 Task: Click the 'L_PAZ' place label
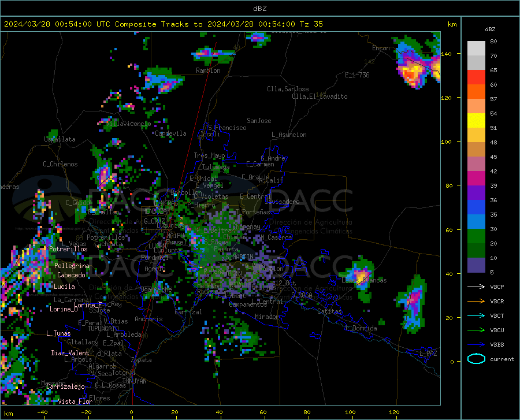click(x=428, y=354)
